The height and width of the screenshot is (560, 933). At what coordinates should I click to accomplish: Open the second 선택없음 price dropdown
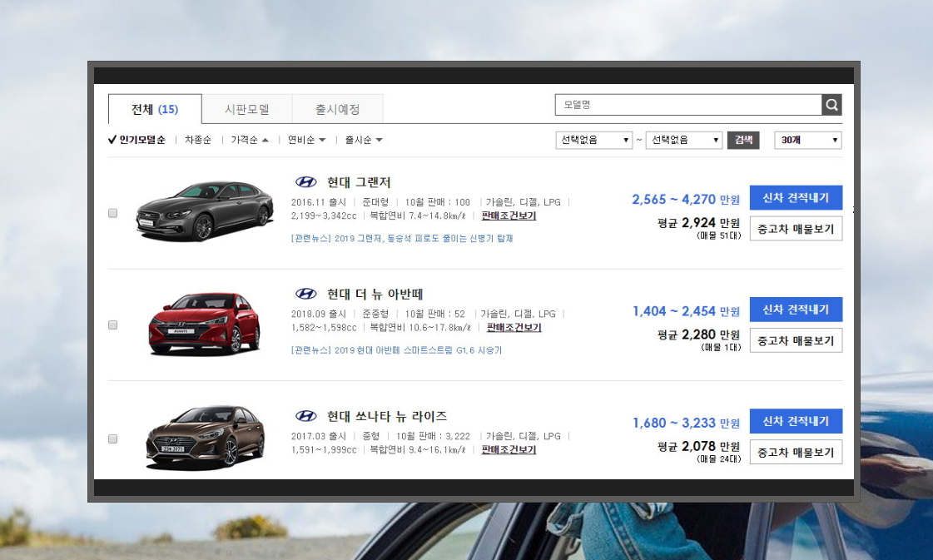click(683, 140)
